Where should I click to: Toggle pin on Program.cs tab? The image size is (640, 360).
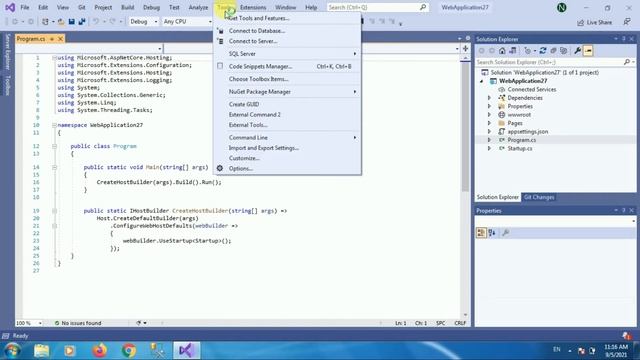click(x=52, y=39)
